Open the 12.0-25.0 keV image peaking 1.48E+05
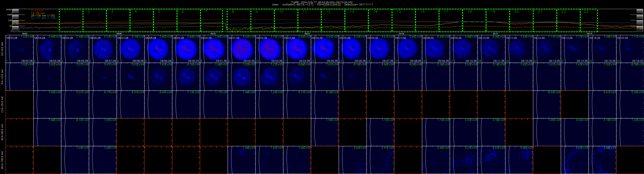The width and height of the screenshot is (644, 174). point(242,104)
